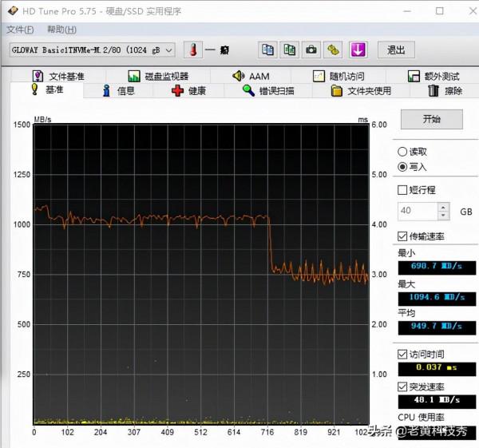The image size is (479, 448).
Task: Enable the 短行程 short stroke checkbox
Action: click(402, 190)
